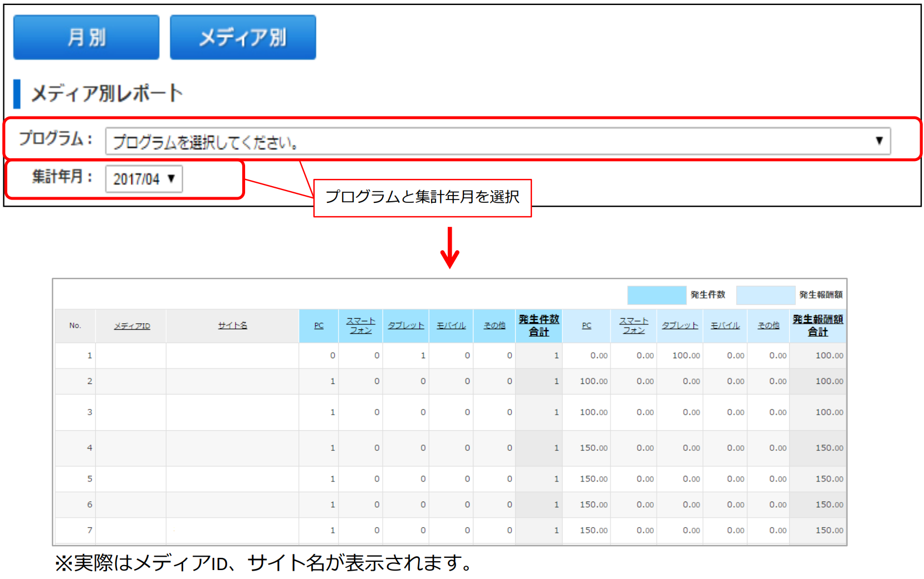Click the footnote ※実際はメディアID、サイト名が表示されます。
924x579 pixels.
click(x=264, y=563)
